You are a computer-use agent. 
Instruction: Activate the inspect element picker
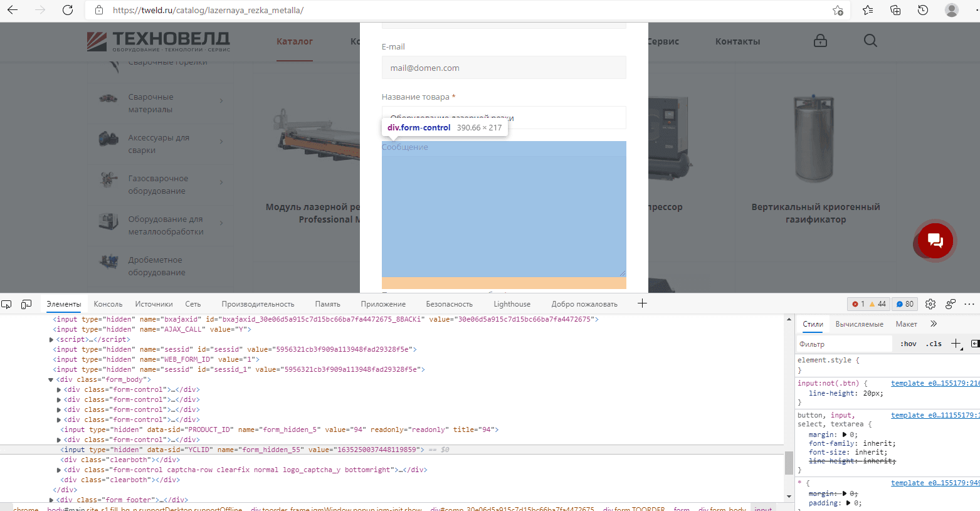[x=6, y=304]
